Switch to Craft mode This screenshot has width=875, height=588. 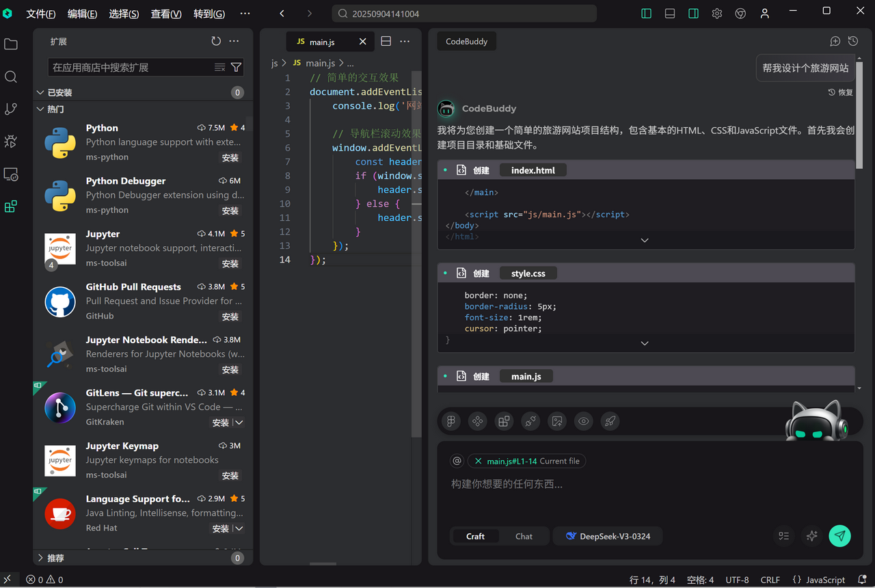point(475,536)
